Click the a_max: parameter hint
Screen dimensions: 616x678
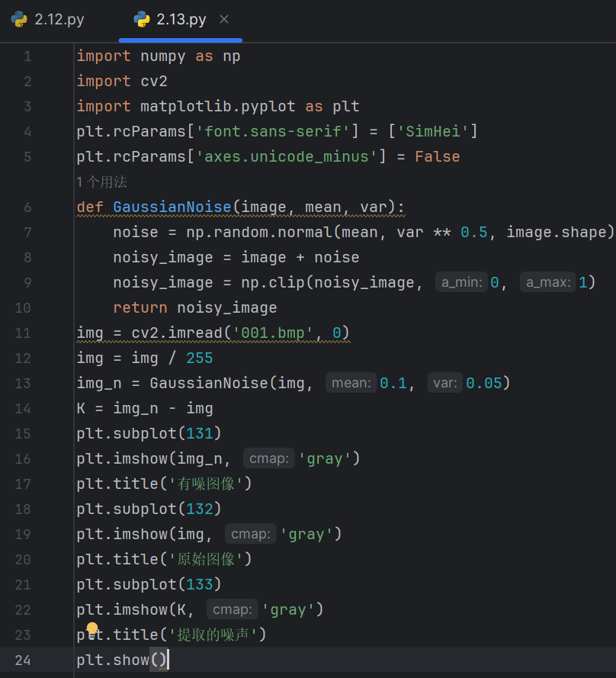548,282
